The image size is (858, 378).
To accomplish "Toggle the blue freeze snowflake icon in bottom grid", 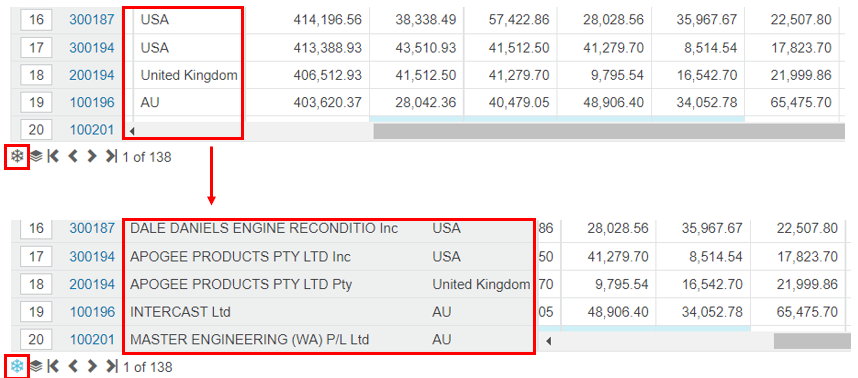I will pyautogui.click(x=17, y=366).
